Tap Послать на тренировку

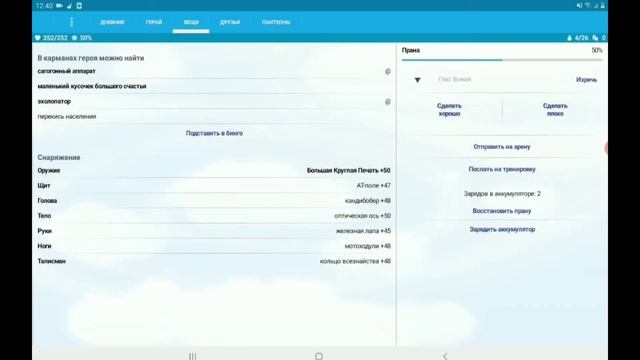coord(502,169)
